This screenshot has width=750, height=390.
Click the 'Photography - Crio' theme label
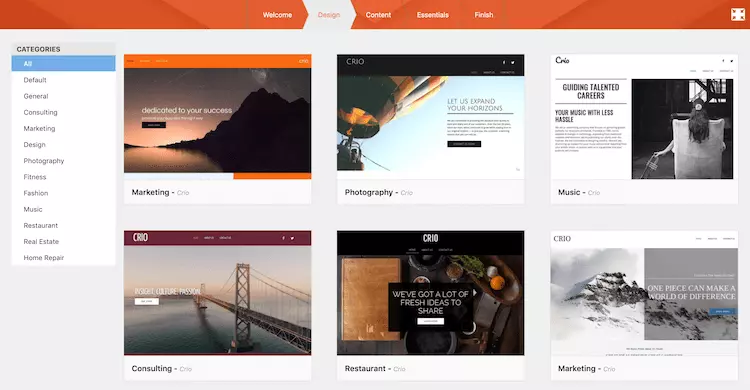(378, 192)
